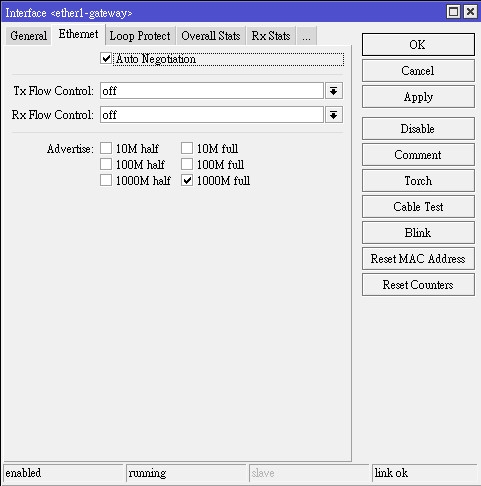Show more tabs via the ellipsis tab
The image size is (481, 486).
(306, 36)
